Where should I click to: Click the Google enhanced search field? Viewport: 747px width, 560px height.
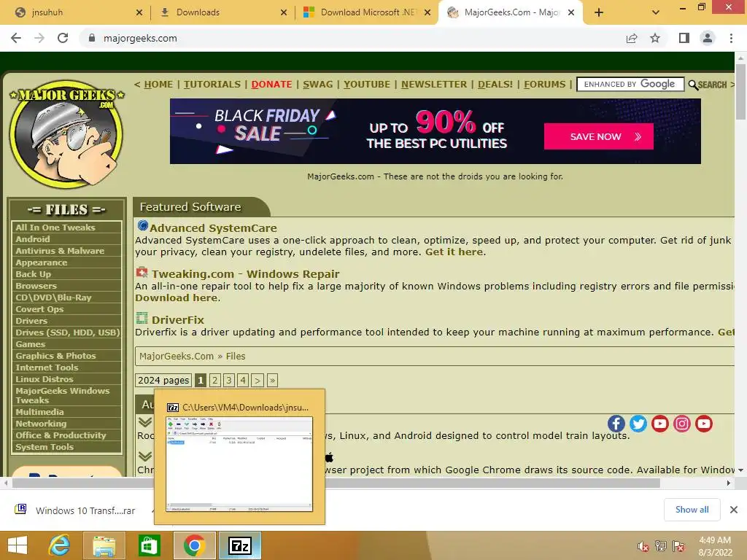[x=630, y=85]
